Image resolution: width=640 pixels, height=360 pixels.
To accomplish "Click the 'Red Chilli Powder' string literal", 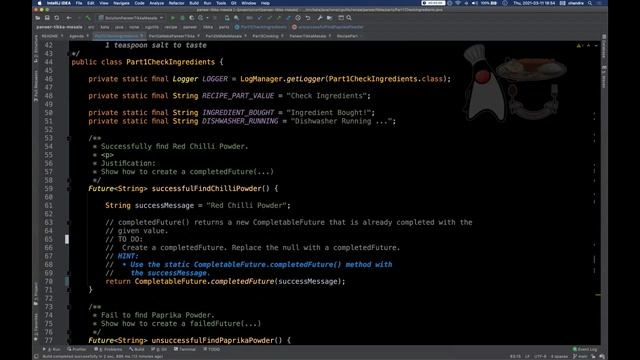I will click(248, 206).
